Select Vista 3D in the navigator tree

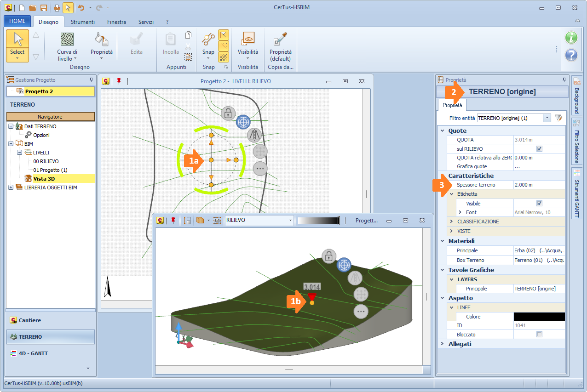click(44, 179)
